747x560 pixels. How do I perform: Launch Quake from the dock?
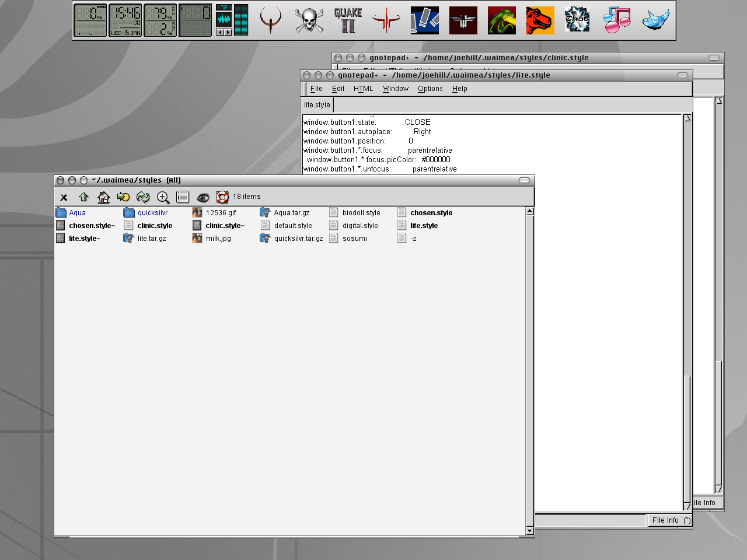[270, 20]
